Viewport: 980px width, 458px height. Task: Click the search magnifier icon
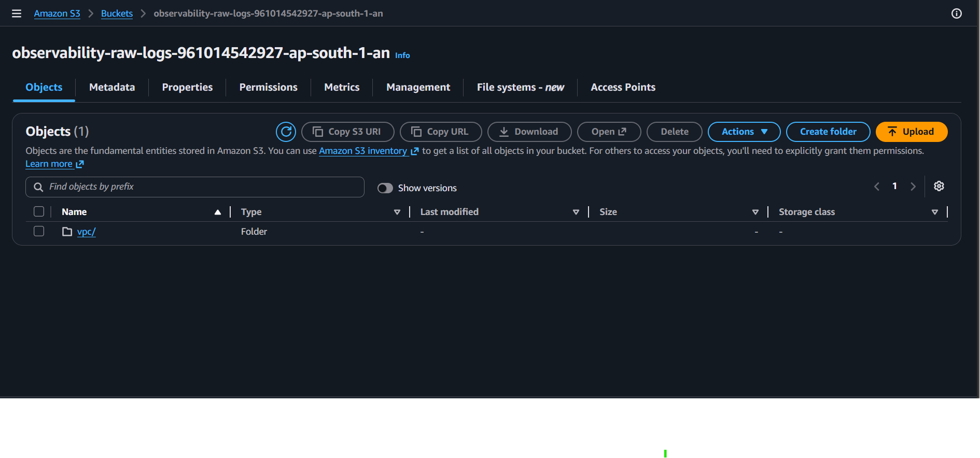(38, 187)
